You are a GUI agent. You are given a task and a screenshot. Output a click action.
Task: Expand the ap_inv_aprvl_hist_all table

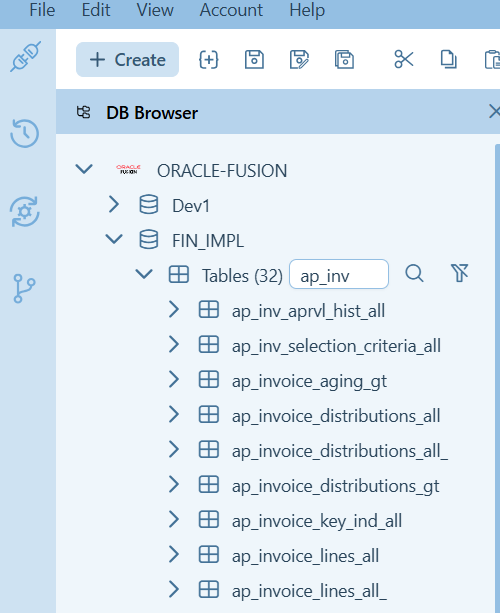(174, 310)
